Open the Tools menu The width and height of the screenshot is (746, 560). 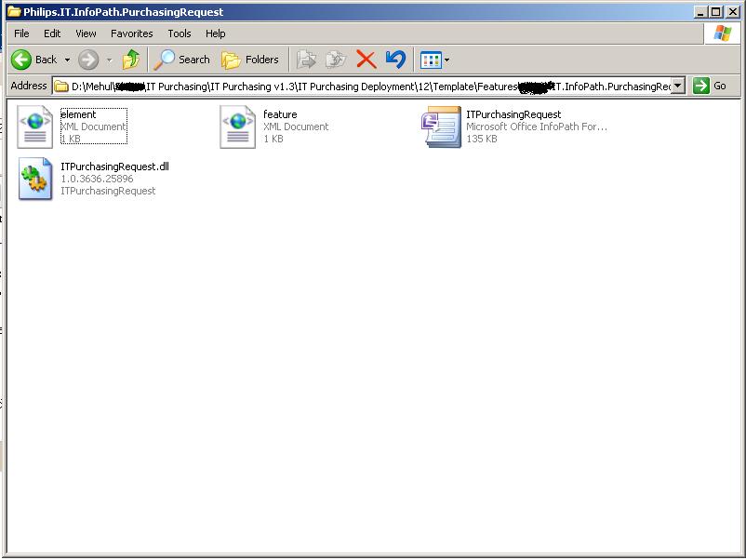180,33
